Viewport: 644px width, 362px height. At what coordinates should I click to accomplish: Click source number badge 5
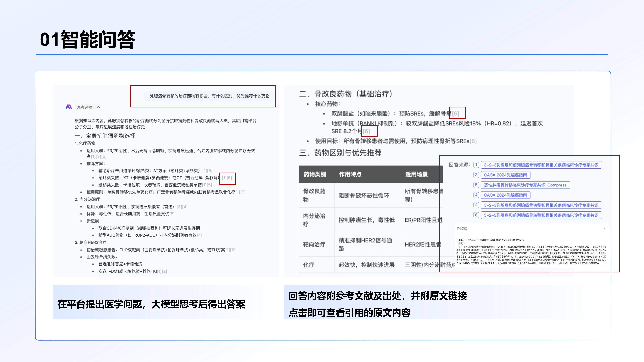tap(477, 185)
